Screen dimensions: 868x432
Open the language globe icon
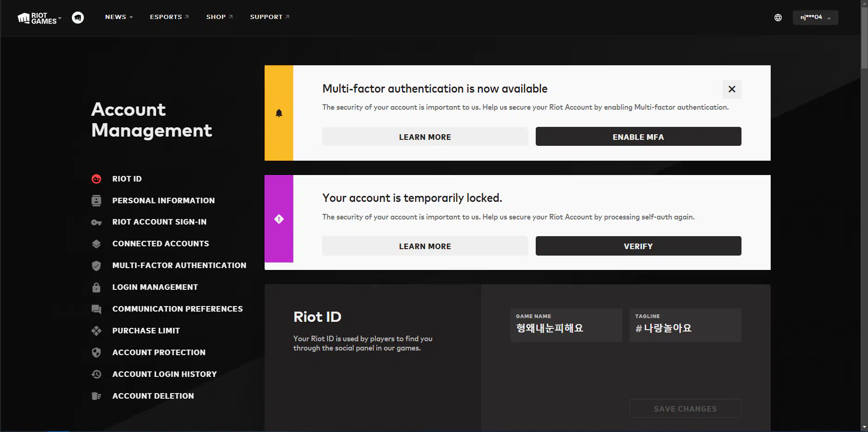click(778, 18)
